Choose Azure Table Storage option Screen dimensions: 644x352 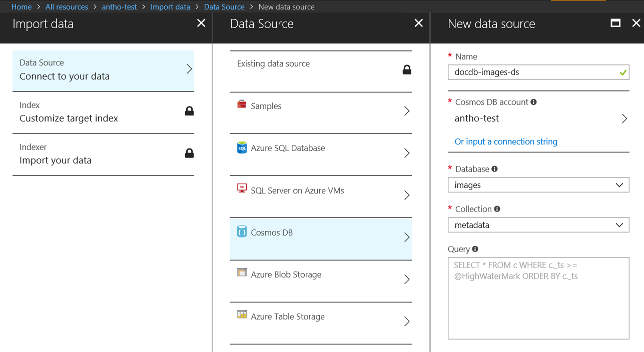click(321, 323)
